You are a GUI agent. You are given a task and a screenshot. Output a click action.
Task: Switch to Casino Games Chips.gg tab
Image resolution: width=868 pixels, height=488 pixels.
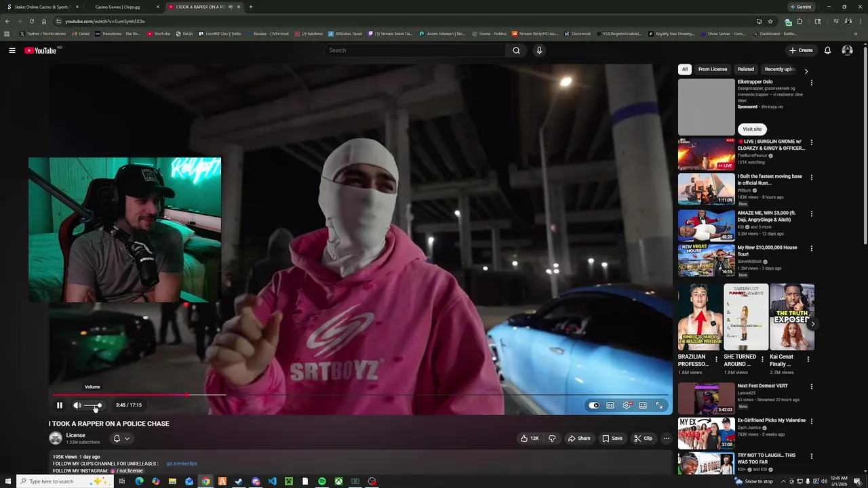[122, 7]
